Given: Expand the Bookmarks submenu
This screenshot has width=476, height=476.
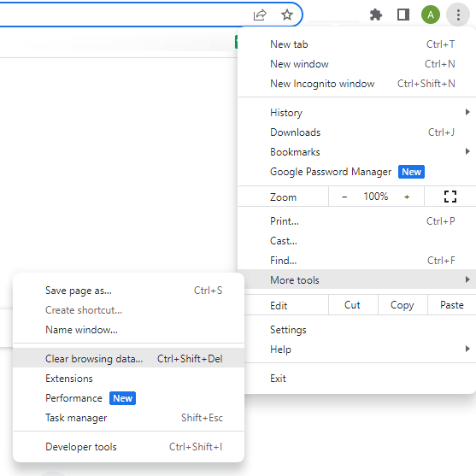Looking at the screenshot, I should pyautogui.click(x=357, y=152).
